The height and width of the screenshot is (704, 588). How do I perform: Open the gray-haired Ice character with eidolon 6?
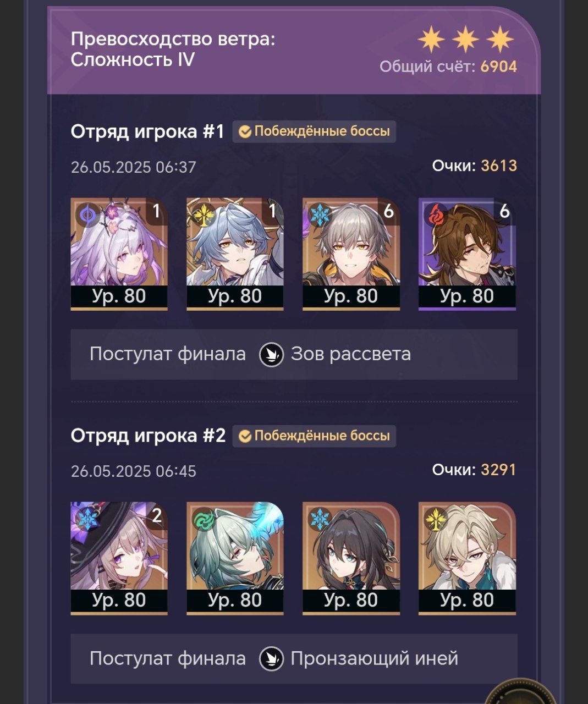351,254
